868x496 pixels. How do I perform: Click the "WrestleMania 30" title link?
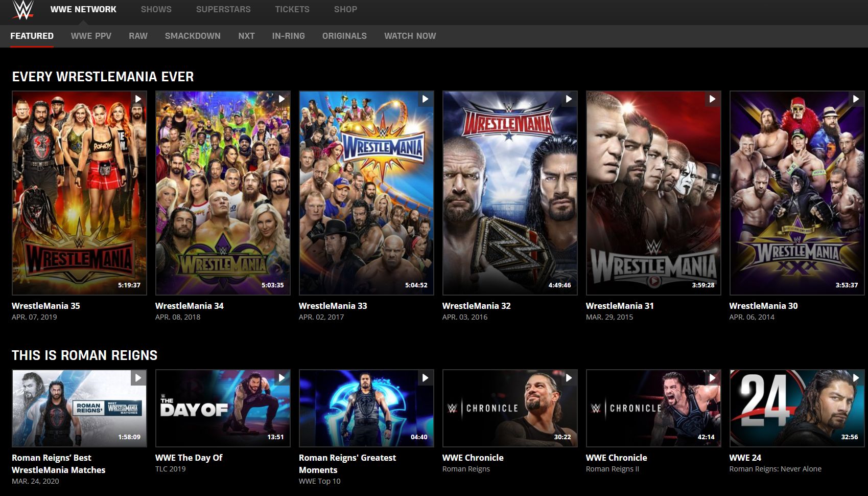point(763,306)
